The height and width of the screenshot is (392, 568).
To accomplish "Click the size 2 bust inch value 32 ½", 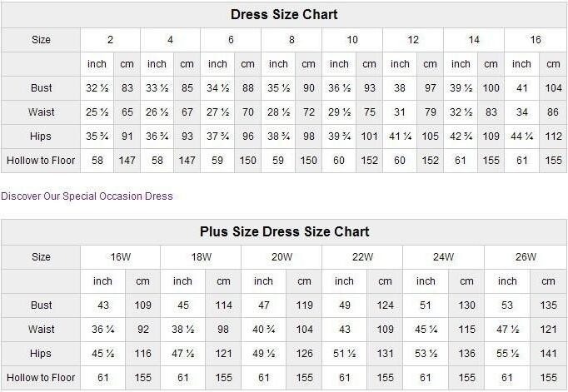I will [x=97, y=88].
